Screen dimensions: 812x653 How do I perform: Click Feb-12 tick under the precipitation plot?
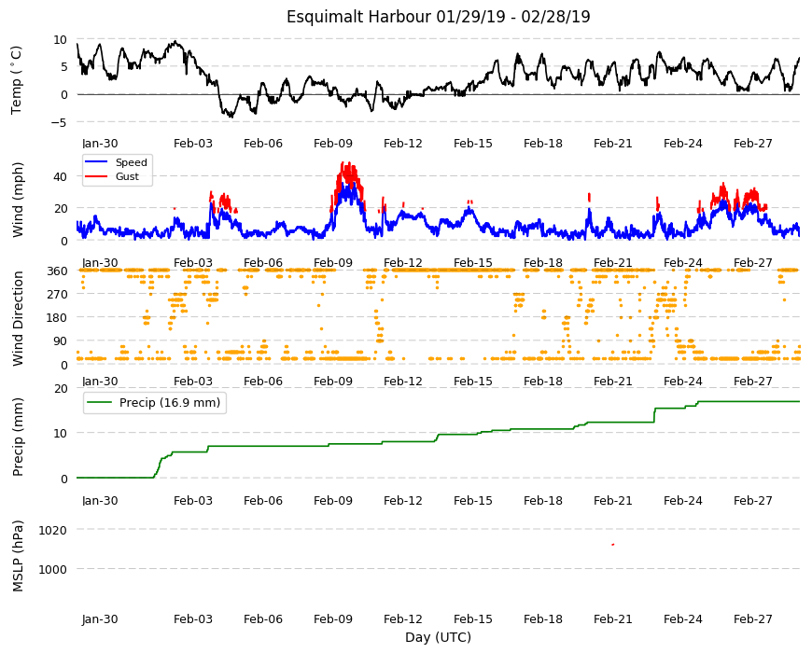click(403, 500)
